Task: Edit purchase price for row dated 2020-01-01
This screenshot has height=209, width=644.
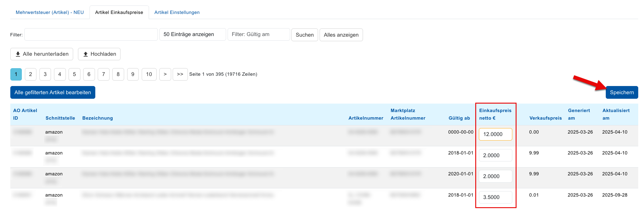Action: (x=496, y=176)
